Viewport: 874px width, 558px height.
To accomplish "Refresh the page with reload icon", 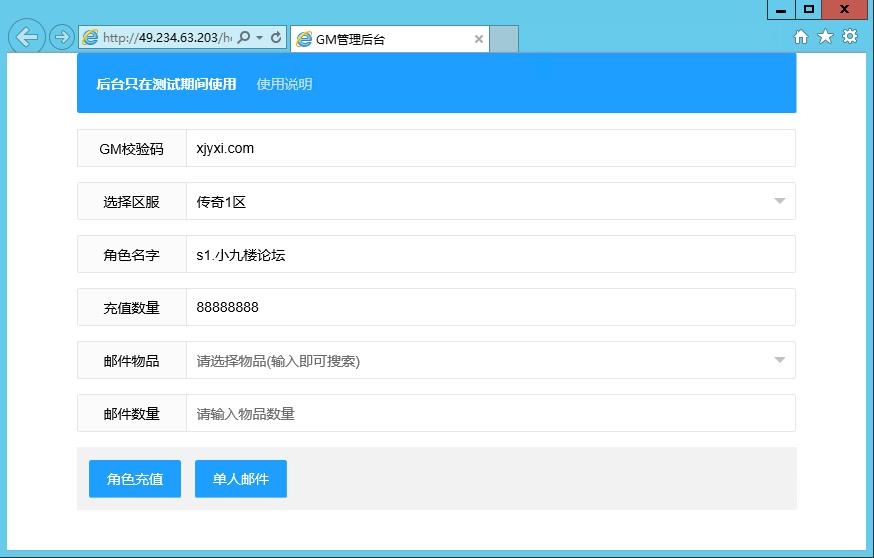I will (x=276, y=38).
